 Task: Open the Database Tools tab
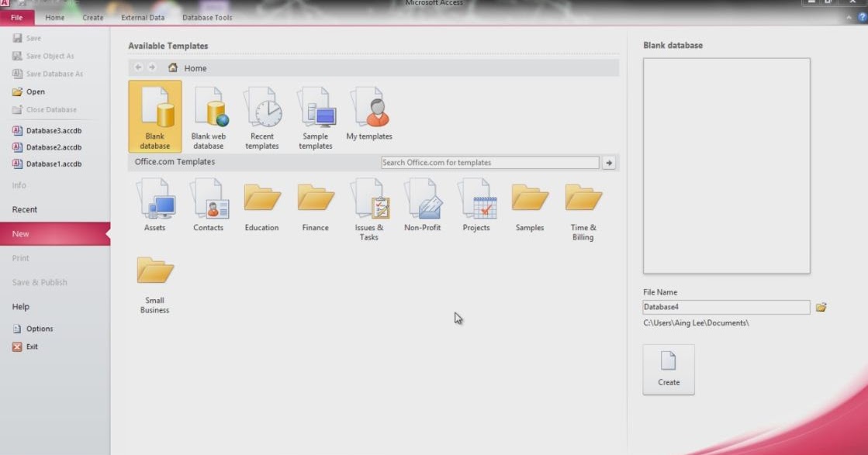(207, 16)
